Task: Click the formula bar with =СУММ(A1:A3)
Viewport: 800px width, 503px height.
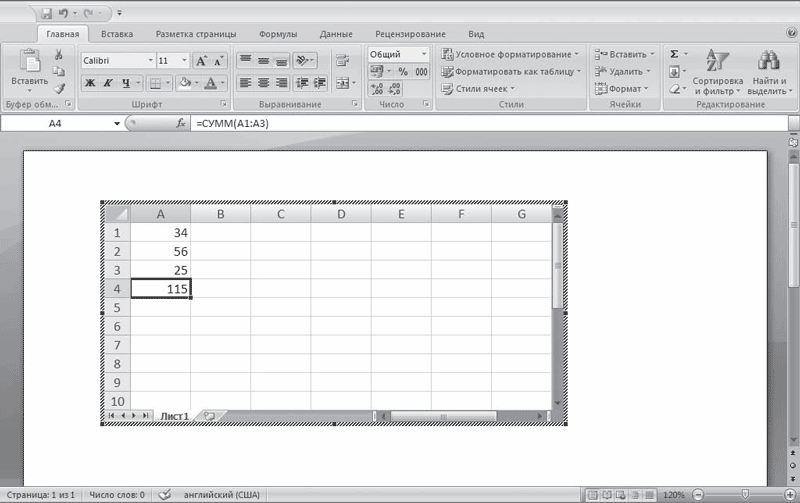Action: pyautogui.click(x=489, y=123)
